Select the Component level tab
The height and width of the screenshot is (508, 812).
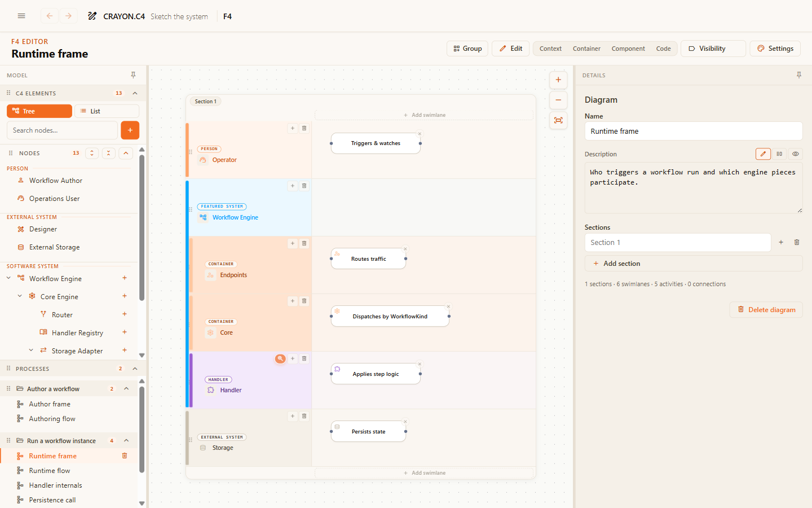(x=628, y=49)
